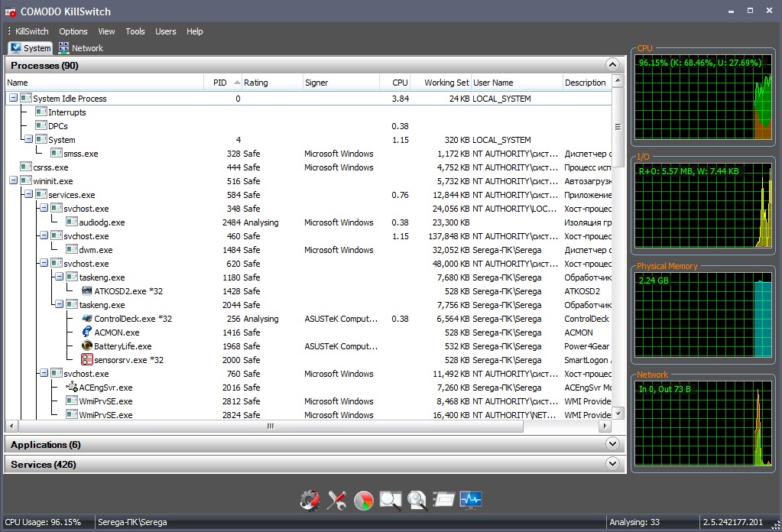This screenshot has width=782, height=532.
Task: Open the Help menu
Action: (x=194, y=31)
